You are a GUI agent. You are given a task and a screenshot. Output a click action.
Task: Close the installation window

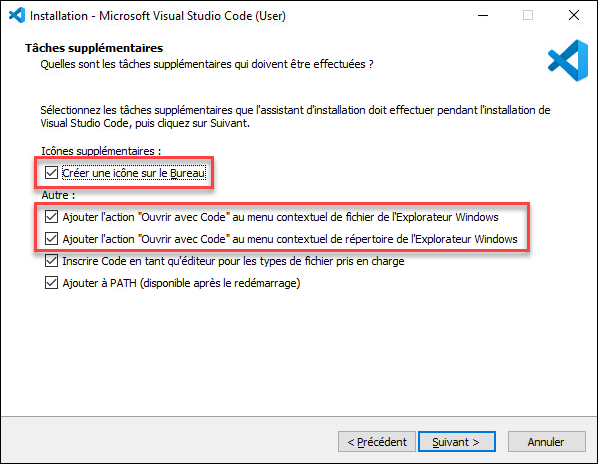pyautogui.click(x=574, y=15)
